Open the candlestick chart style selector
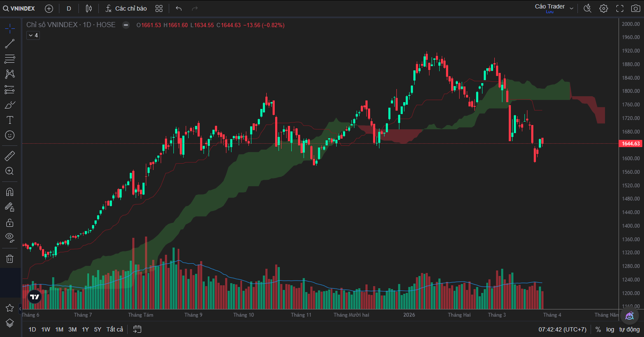Screen dimensions: 644x337 [89, 8]
